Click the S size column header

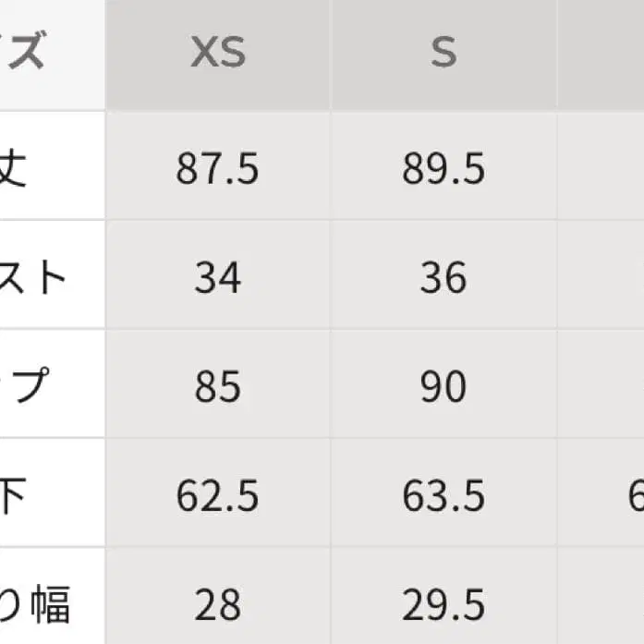[444, 54]
